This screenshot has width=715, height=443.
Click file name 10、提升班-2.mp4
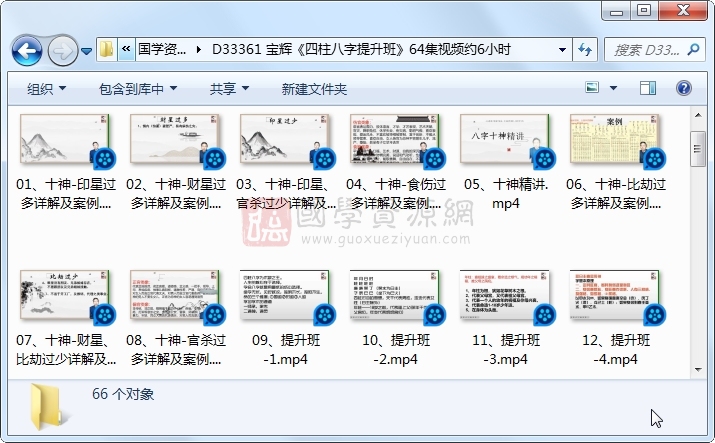(396, 350)
